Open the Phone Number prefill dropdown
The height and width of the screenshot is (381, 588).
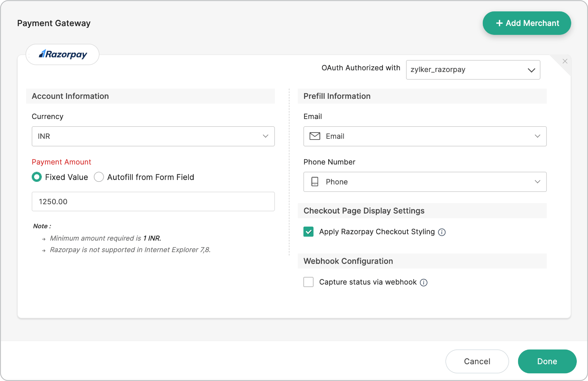tap(538, 182)
